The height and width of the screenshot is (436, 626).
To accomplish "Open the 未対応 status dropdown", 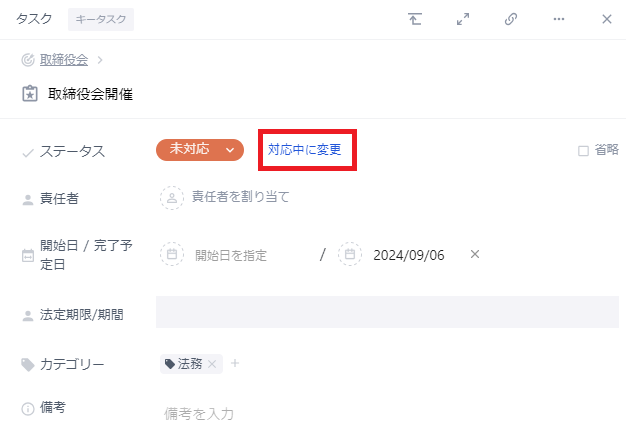I will click(x=200, y=150).
